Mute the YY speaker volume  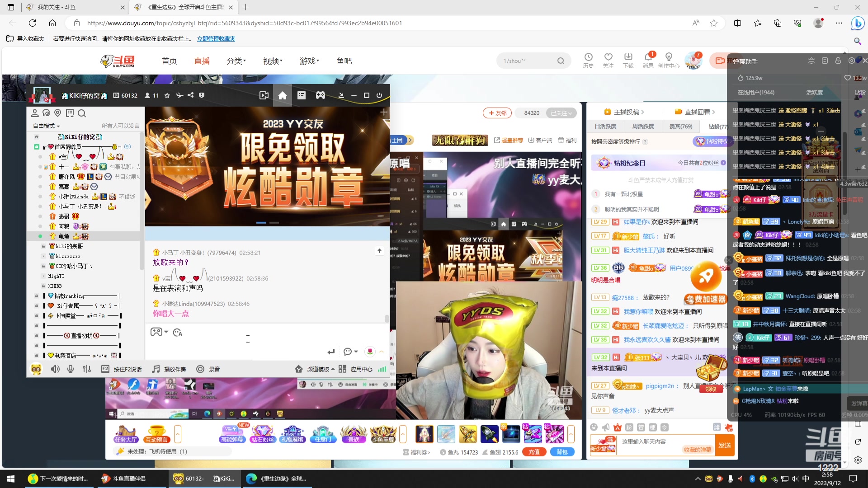(55, 369)
